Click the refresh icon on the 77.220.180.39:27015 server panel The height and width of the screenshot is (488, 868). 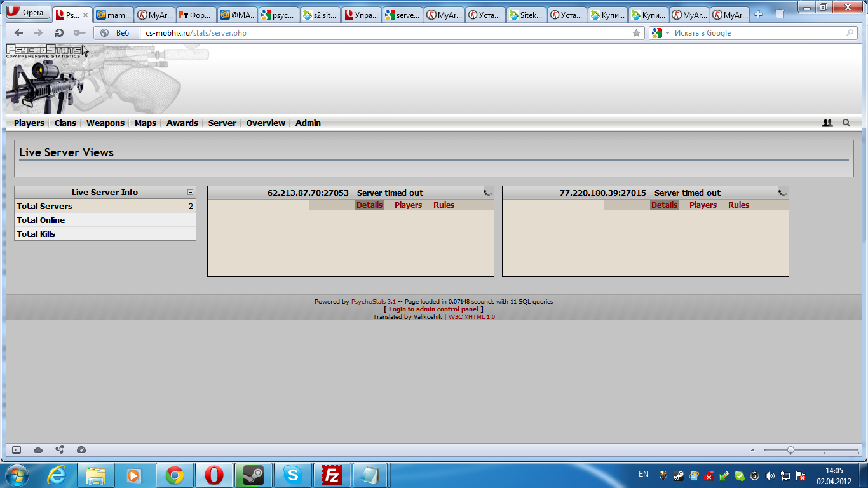pos(782,193)
